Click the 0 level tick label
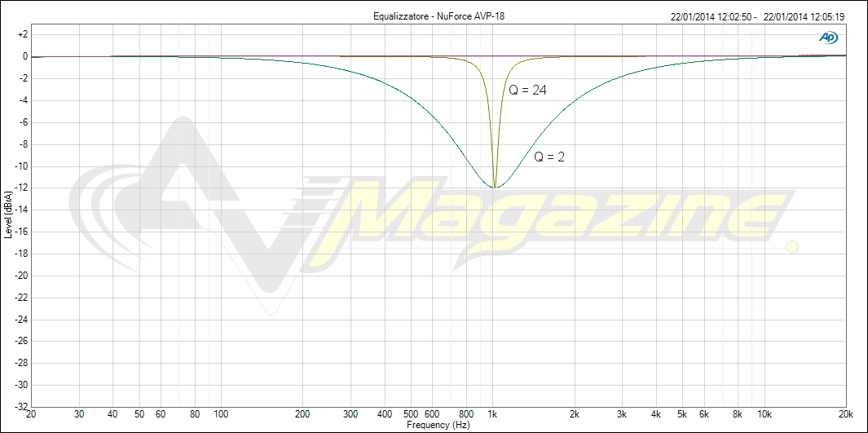Screen dimensions: 868x433 click(25, 56)
